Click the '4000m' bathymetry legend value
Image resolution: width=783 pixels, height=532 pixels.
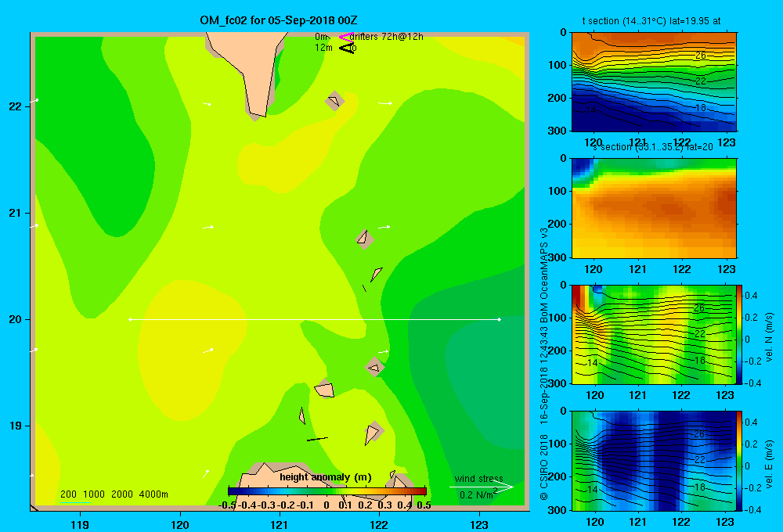pyautogui.click(x=153, y=494)
